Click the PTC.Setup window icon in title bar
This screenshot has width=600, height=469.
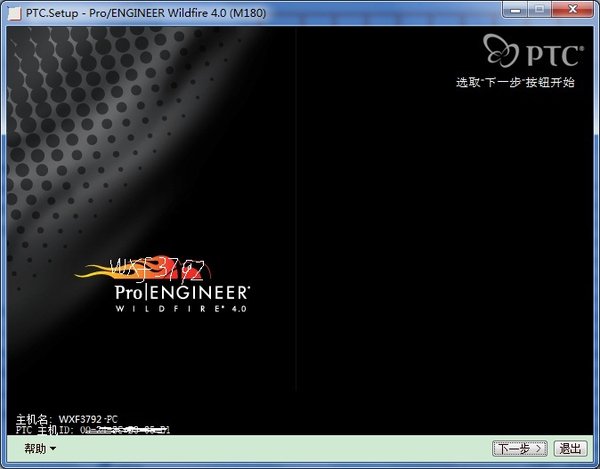[x=15, y=13]
